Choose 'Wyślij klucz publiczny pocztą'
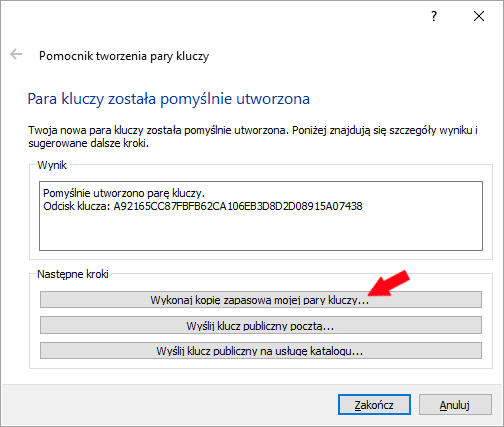 coord(261,325)
